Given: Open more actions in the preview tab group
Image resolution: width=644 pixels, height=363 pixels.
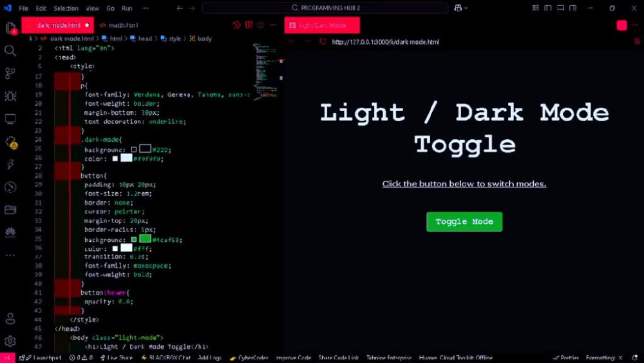Looking at the screenshot, I should [635, 25].
